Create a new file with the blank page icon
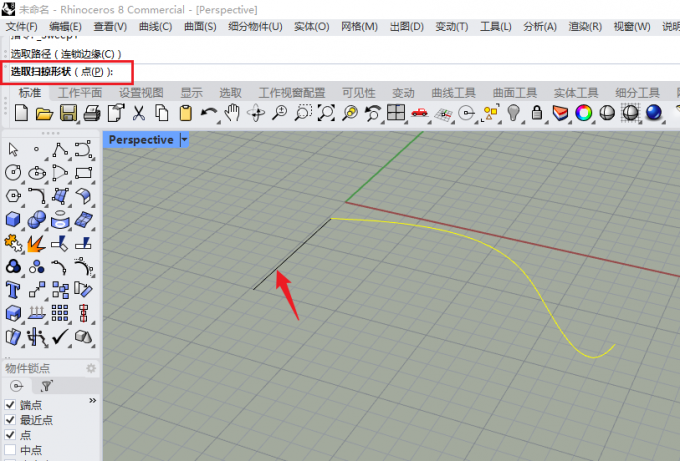 pos(21,113)
